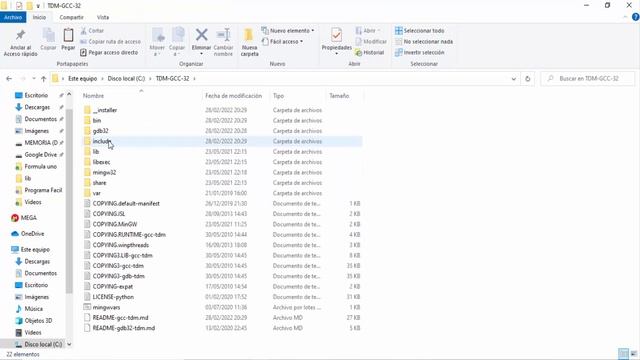The width and height of the screenshot is (640, 360).
Task: Switch to the Compartir tab
Action: [71, 17]
